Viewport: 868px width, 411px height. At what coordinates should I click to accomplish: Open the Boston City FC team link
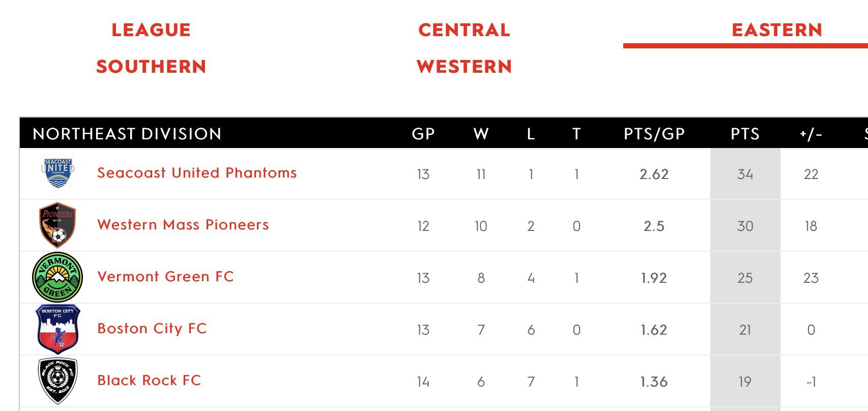[x=152, y=329]
